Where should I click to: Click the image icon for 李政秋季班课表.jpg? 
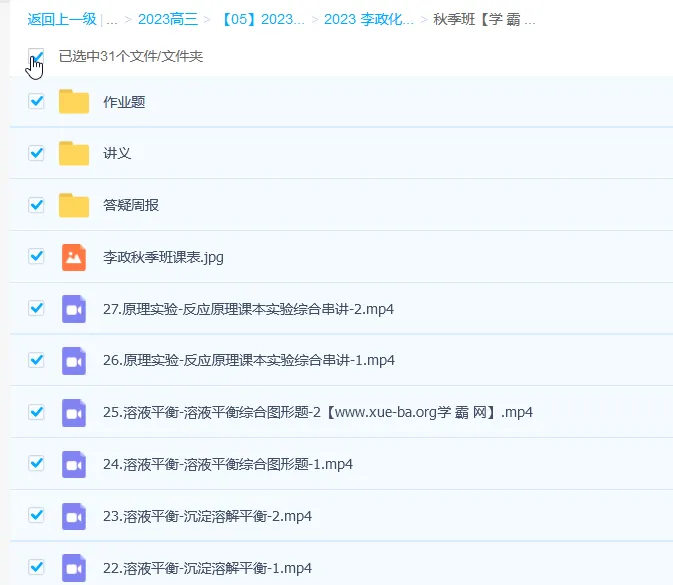click(74, 257)
